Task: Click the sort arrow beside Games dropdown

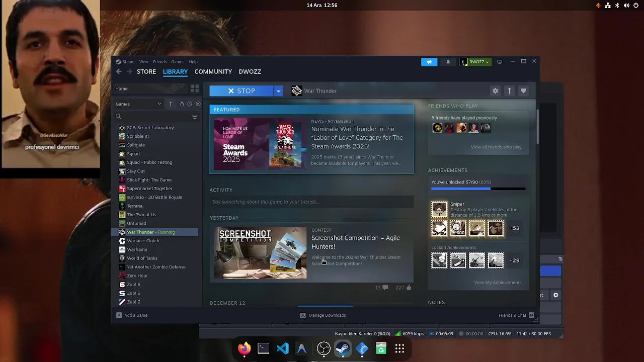Action: [171, 104]
